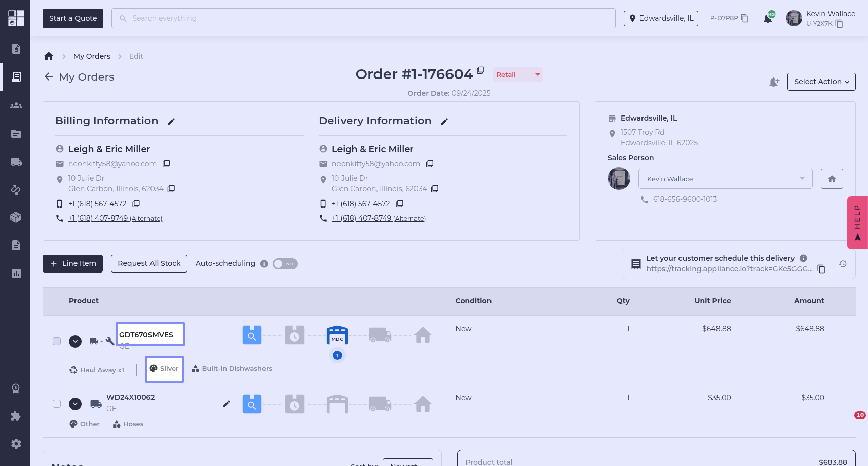Image resolution: width=868 pixels, height=466 pixels.
Task: Click the notification bell icon
Action: (768, 19)
